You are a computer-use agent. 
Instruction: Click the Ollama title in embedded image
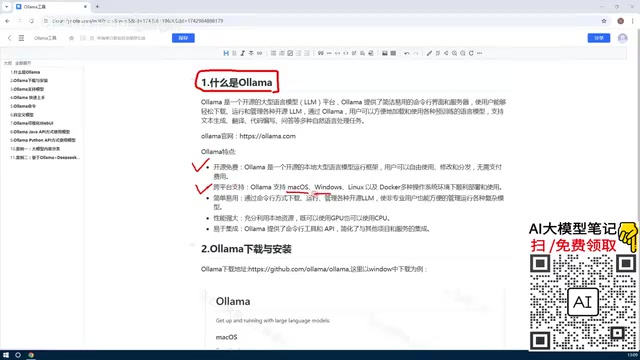coord(233,302)
